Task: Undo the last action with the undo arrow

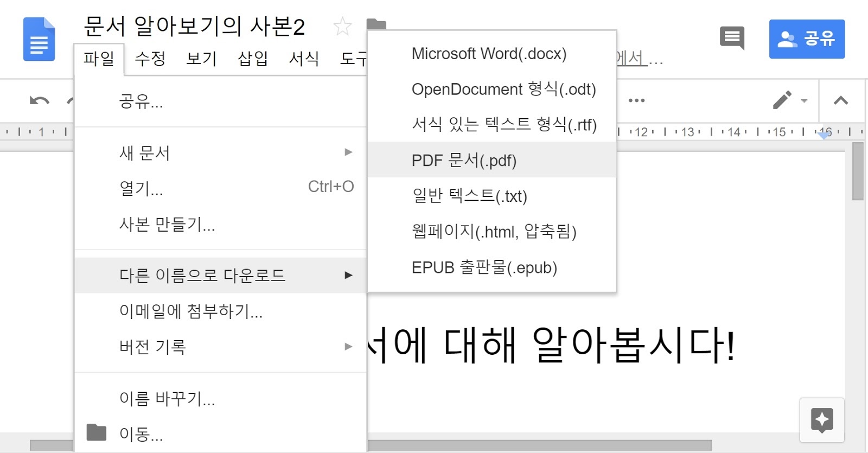Action: (x=39, y=100)
